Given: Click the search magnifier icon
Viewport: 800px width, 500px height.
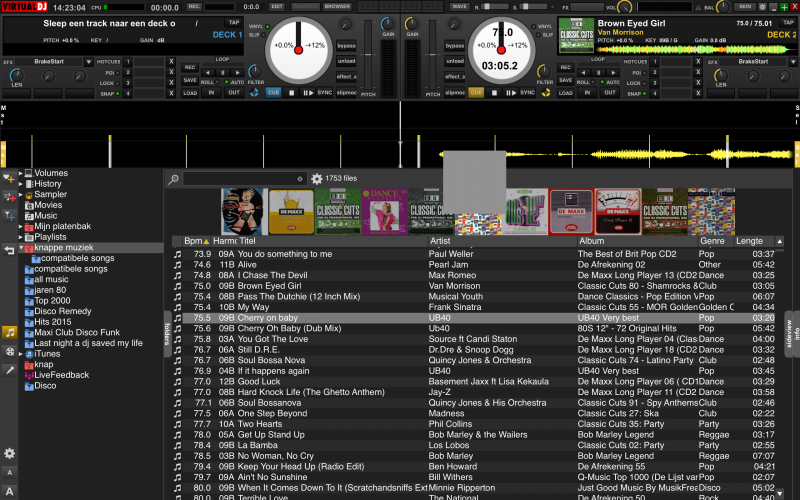Looking at the screenshot, I should click(x=174, y=179).
